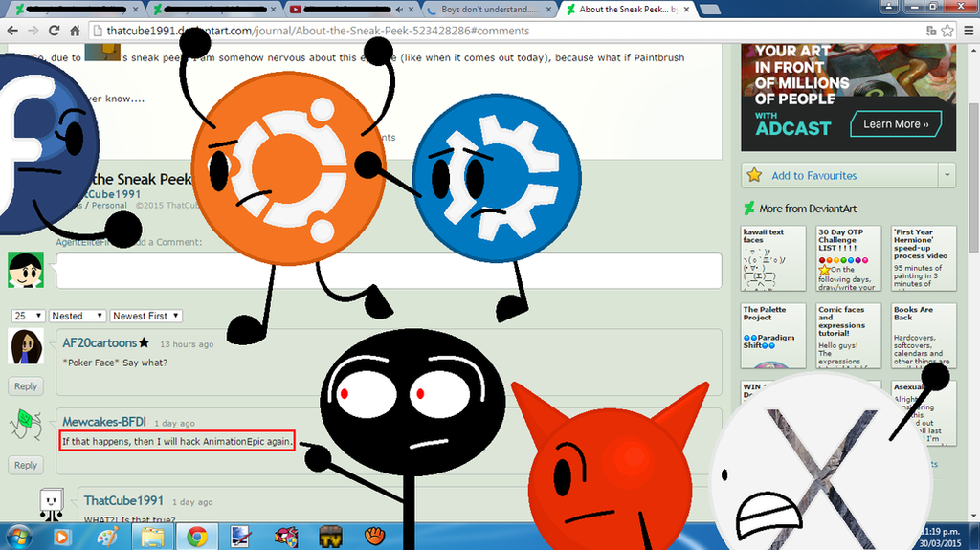Open the picture-with-pen taskbar app

[240, 537]
